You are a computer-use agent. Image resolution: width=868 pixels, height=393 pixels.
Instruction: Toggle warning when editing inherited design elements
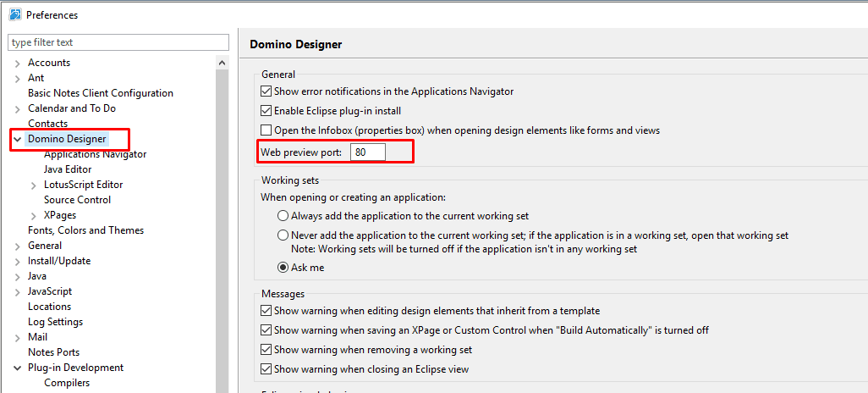pyautogui.click(x=266, y=311)
